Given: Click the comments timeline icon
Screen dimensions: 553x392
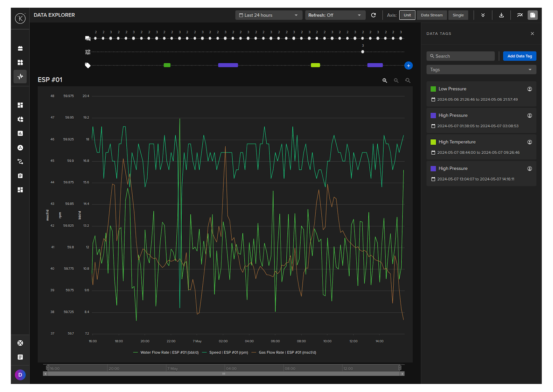Looking at the screenshot, I should click(x=87, y=38).
